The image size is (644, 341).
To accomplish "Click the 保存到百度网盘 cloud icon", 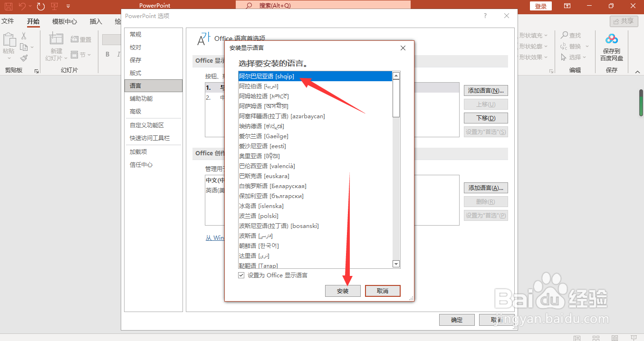I will [x=612, y=39].
